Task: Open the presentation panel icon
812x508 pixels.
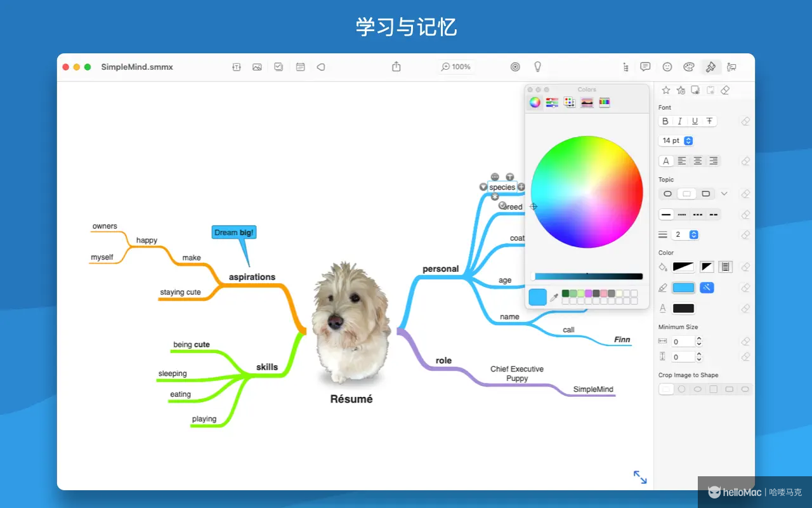Action: [x=731, y=67]
